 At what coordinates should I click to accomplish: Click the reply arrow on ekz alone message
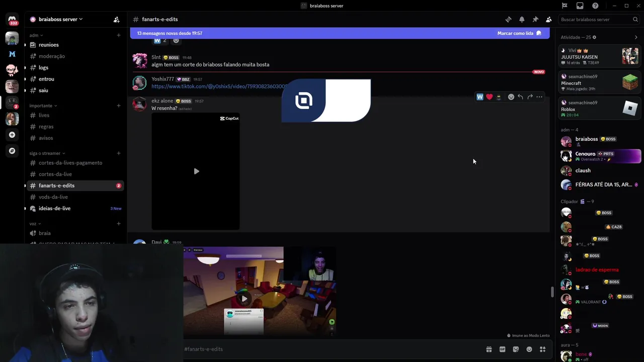(x=521, y=97)
